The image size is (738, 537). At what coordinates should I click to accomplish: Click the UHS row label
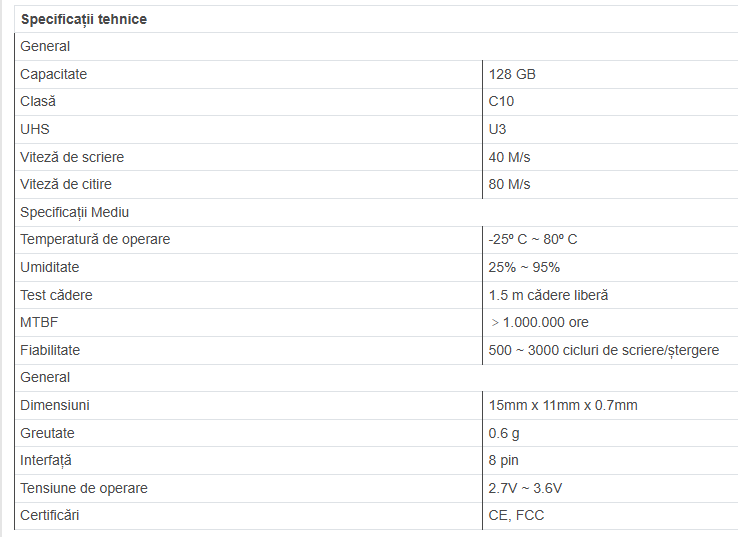click(35, 129)
